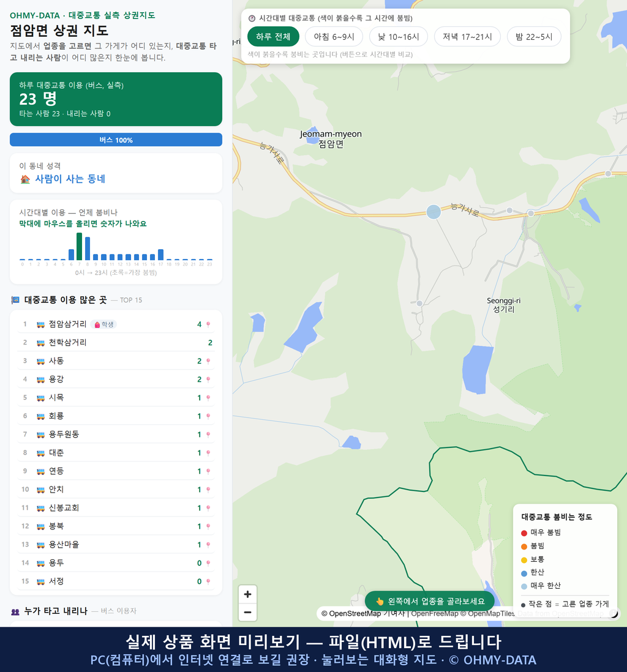The image size is (627, 672).
Task: Open the OpenFreeMap attribution link
Action: 435,614
